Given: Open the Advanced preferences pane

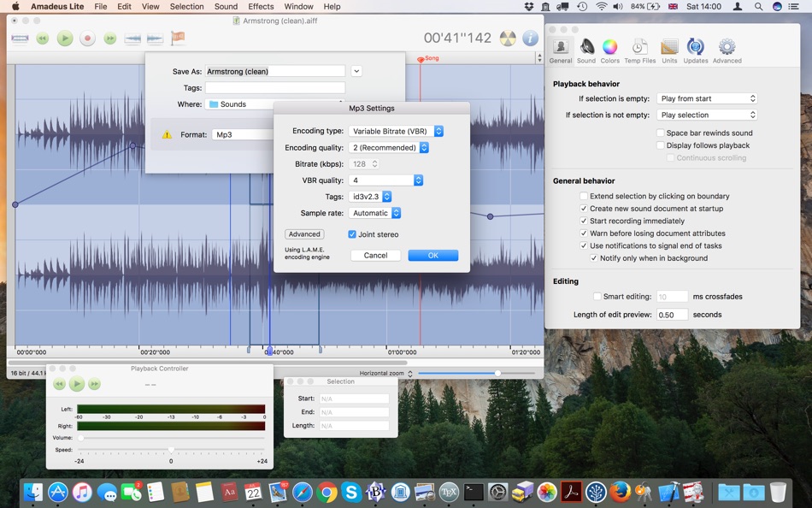Looking at the screenshot, I should (x=727, y=47).
